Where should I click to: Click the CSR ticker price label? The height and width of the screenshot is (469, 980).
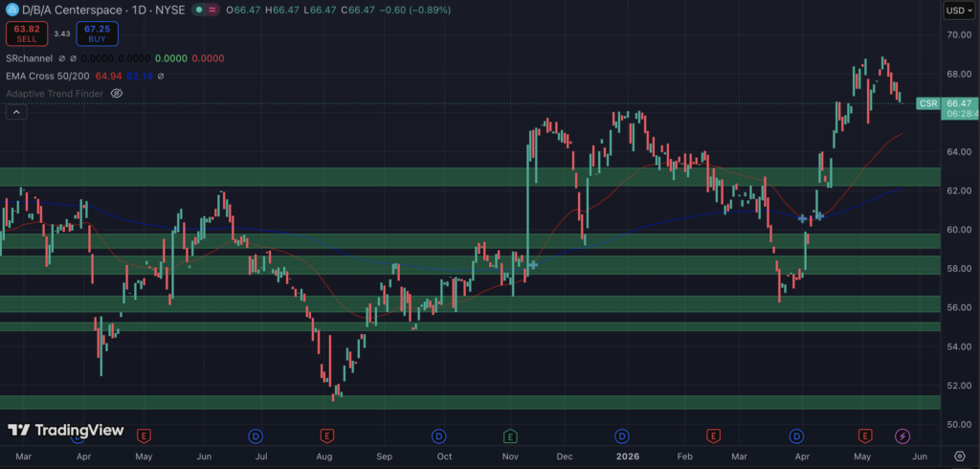point(928,103)
